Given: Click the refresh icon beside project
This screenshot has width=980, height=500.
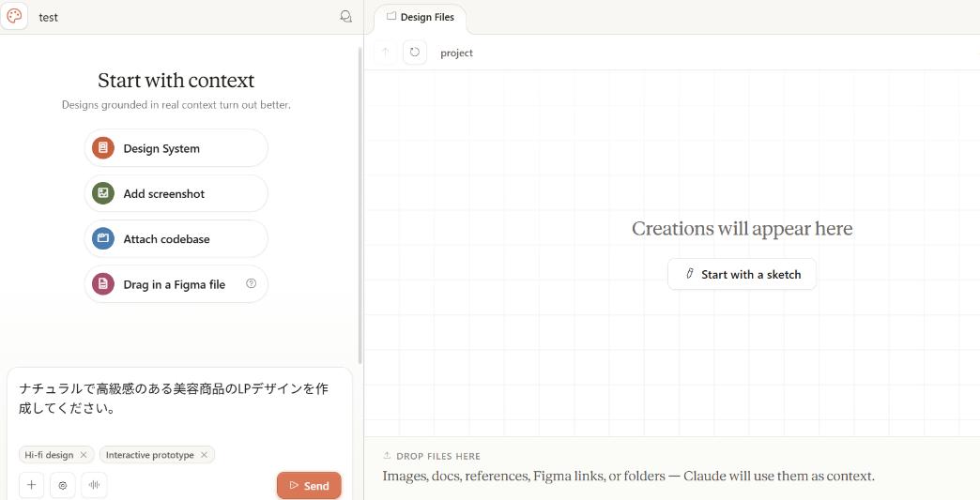Looking at the screenshot, I should tap(415, 53).
